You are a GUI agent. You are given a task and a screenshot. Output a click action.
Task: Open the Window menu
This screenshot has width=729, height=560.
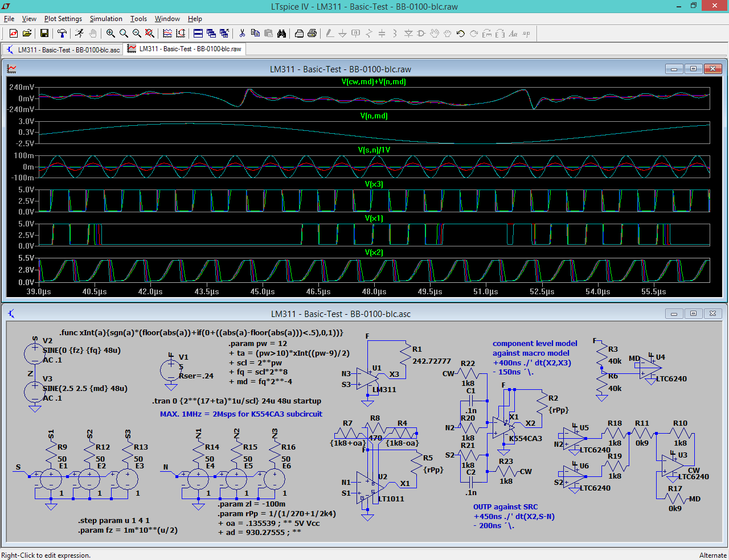pos(167,19)
